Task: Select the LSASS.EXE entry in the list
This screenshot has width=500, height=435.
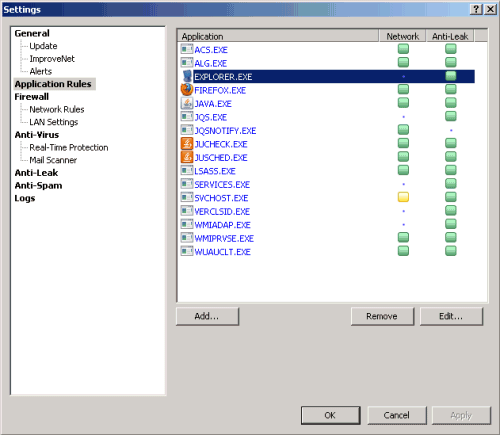Action: tap(215, 171)
